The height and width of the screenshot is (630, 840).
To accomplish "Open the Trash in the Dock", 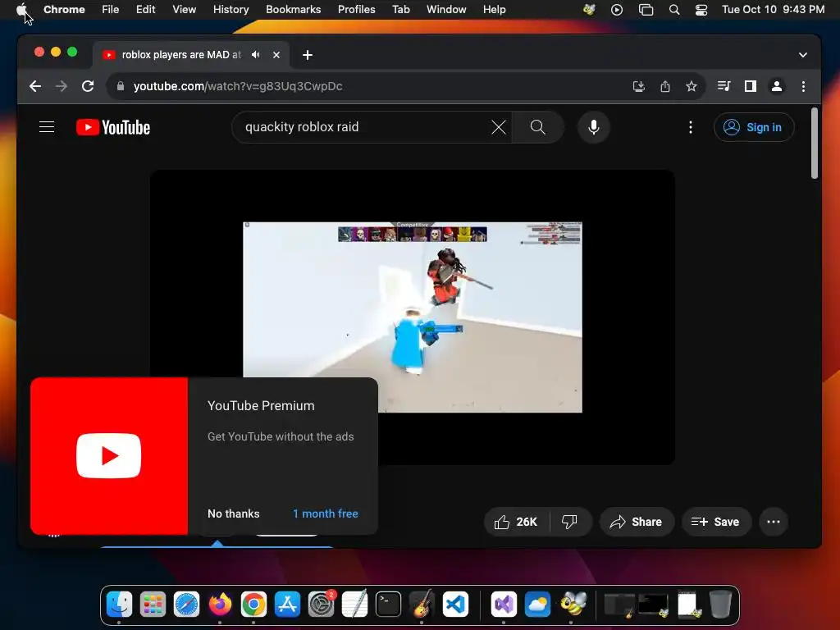I will pyautogui.click(x=720, y=605).
